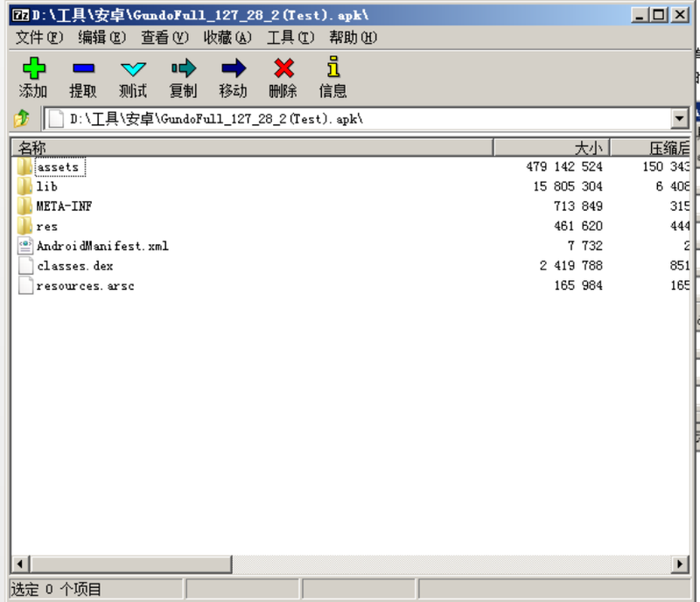Maximize the 7-Zip window
Screen dimensions: 700x602
(659, 15)
